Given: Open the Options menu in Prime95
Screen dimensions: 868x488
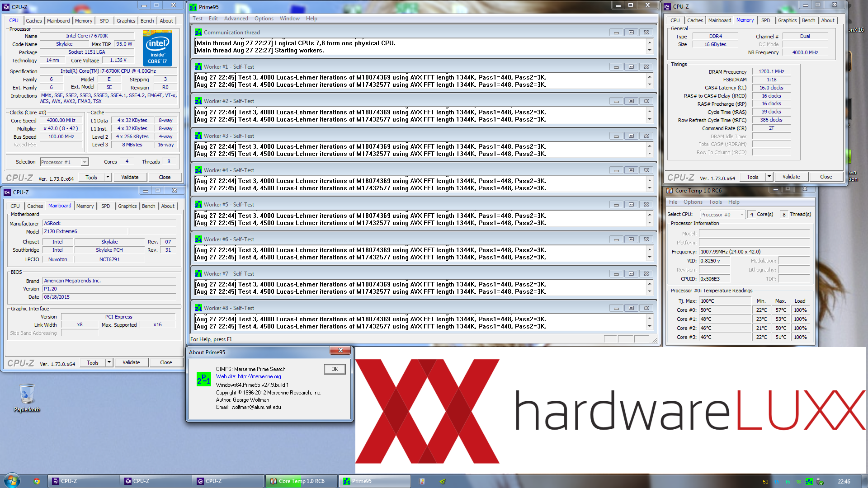Looking at the screenshot, I should pos(264,19).
